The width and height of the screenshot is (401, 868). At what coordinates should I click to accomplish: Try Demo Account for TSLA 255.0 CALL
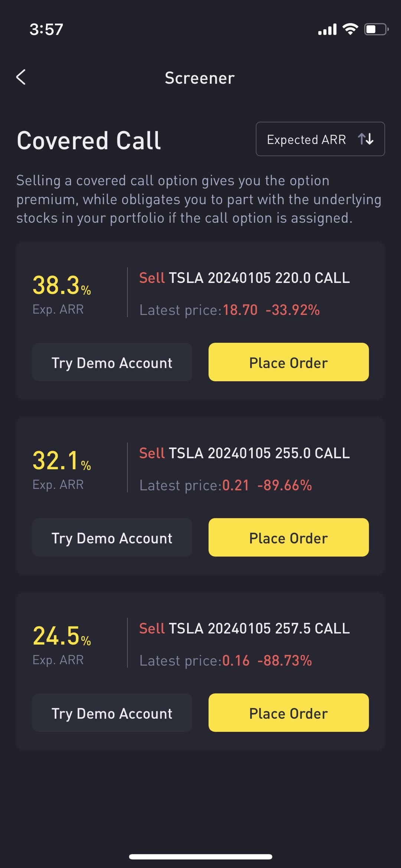click(x=112, y=537)
